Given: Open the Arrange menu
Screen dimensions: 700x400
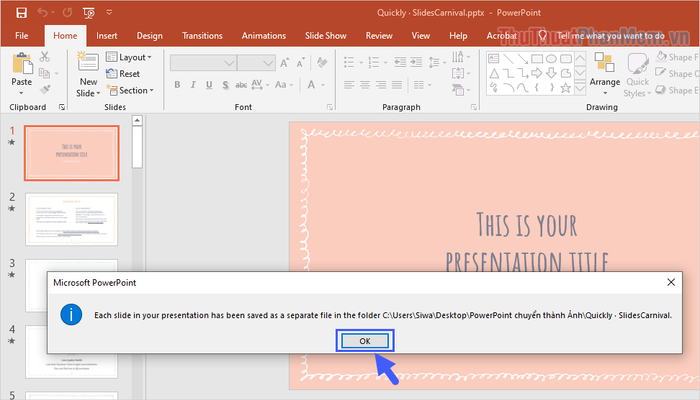Looking at the screenshot, I should tap(605, 74).
